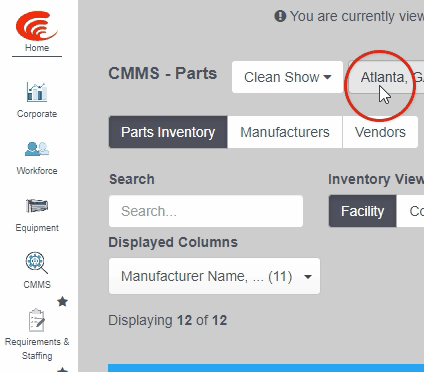The image size is (424, 372).
Task: Expand Displayed Columns Manufacturer Name dropdown
Action: coord(214,276)
